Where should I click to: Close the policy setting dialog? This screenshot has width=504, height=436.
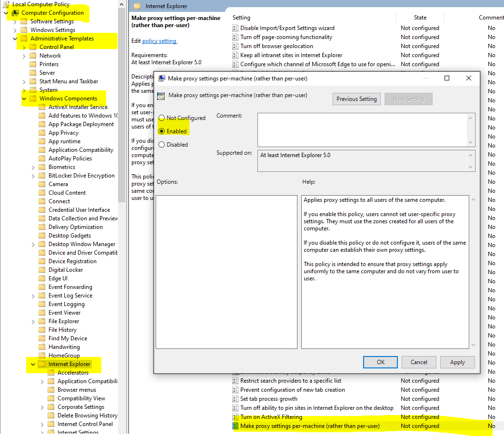pyautogui.click(x=469, y=78)
